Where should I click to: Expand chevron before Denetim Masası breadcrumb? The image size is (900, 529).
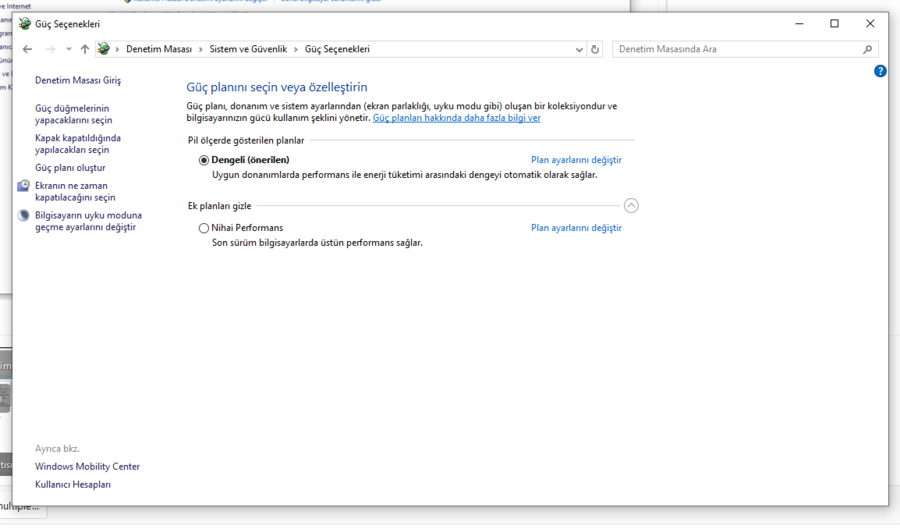(x=118, y=50)
